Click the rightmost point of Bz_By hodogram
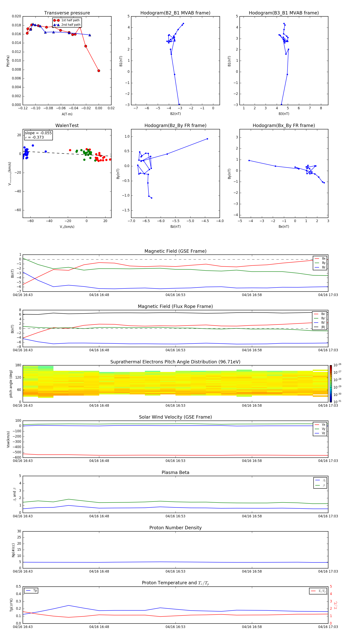The image size is (351, 644). [x=207, y=139]
